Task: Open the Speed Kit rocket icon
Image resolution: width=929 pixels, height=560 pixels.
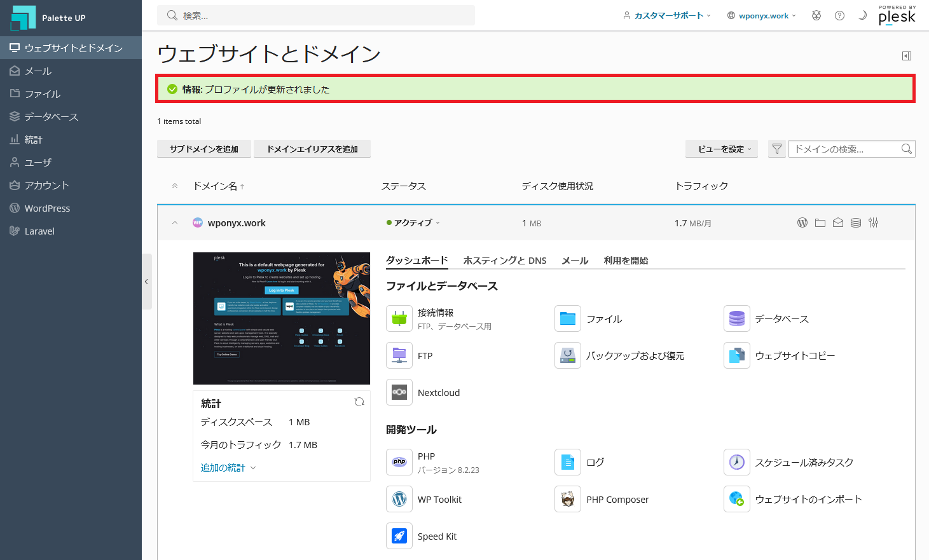Action: point(399,536)
